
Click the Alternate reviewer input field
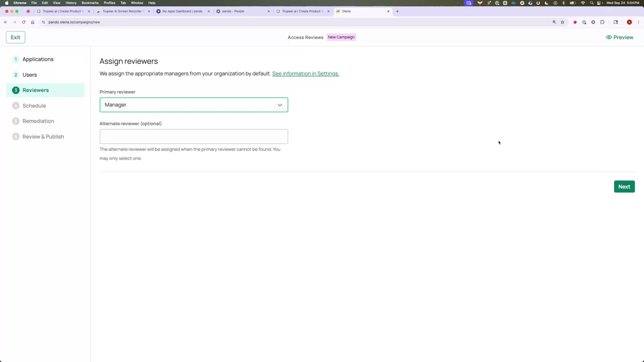click(x=194, y=136)
